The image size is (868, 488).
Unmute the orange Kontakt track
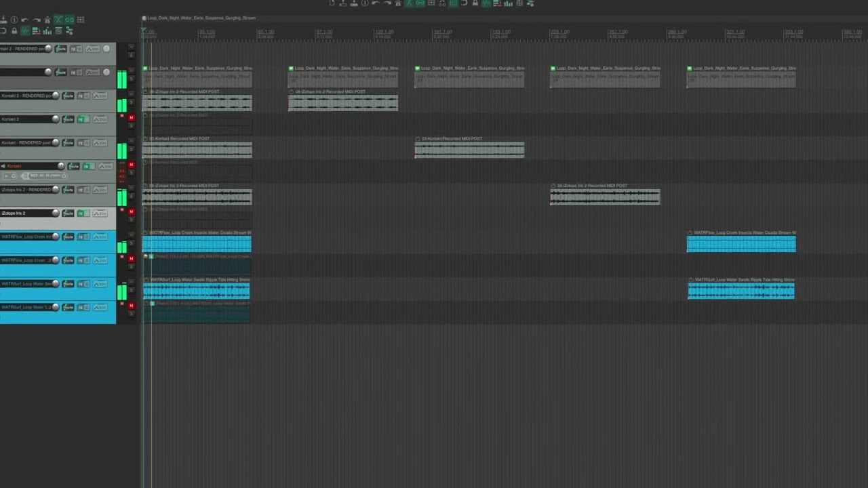coord(131,165)
